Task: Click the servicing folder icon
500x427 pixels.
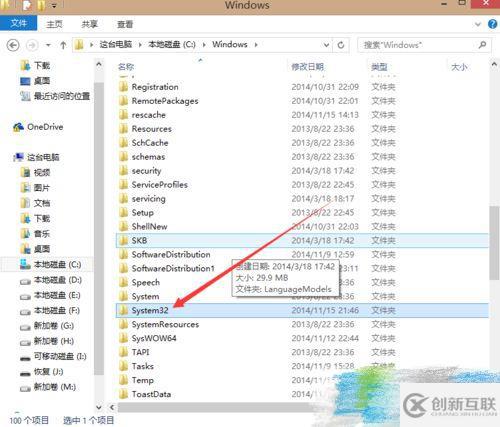Action: coord(124,199)
